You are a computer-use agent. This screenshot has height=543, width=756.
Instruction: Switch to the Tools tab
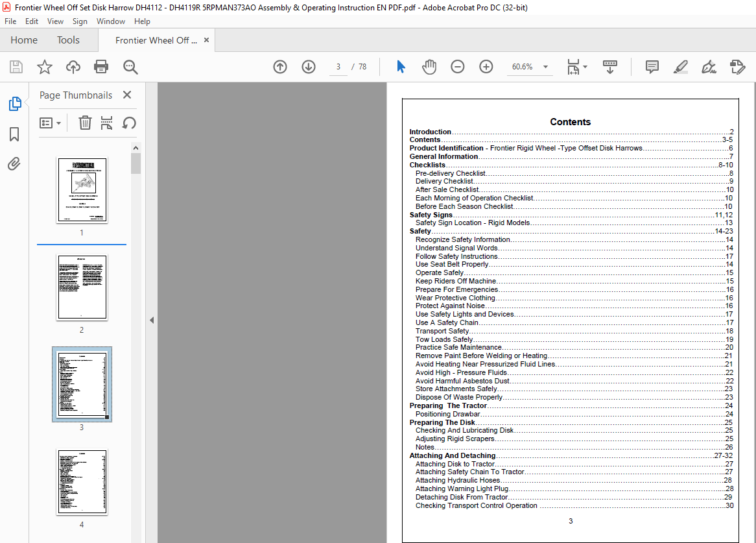click(x=68, y=40)
